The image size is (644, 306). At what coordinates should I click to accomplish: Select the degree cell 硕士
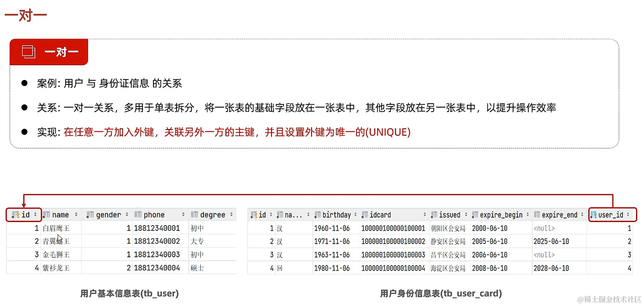pos(213,268)
